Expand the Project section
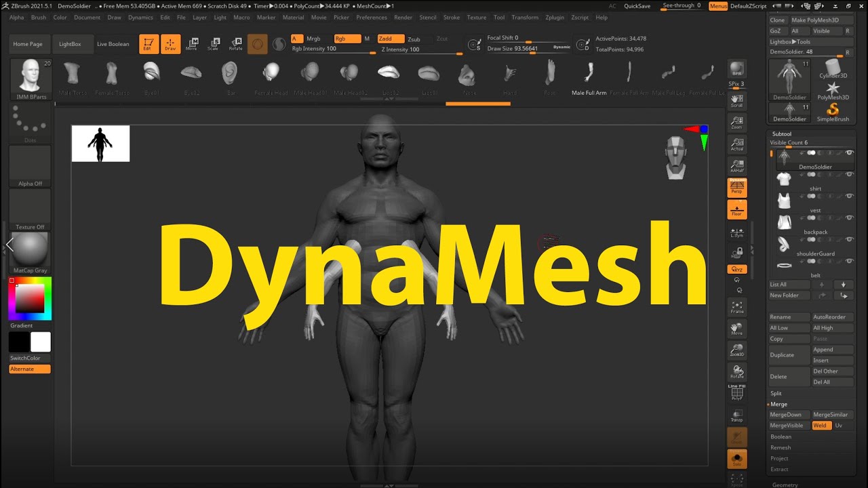868x488 pixels. (x=779, y=458)
